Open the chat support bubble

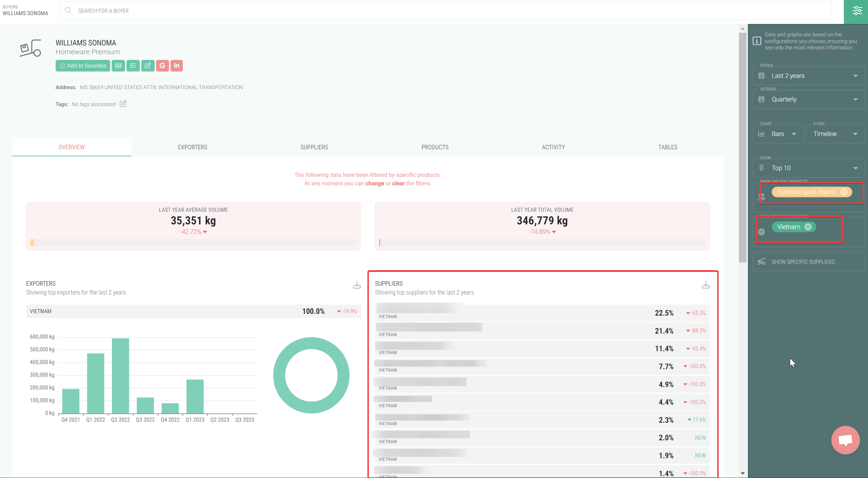(x=845, y=440)
